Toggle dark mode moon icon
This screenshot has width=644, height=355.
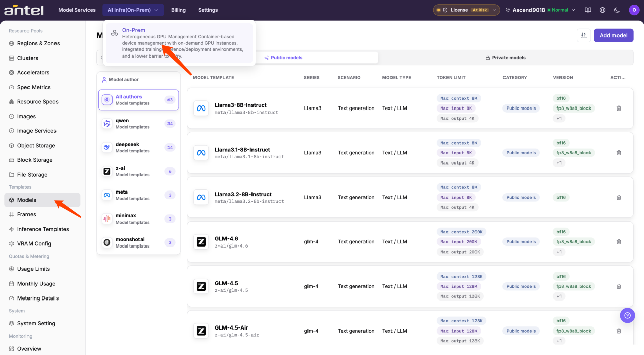617,10
